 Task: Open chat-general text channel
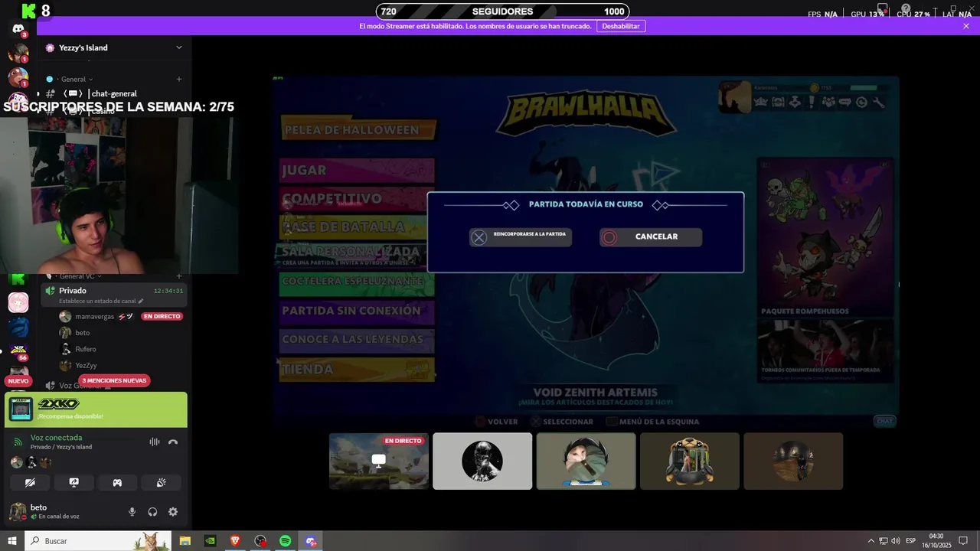[x=114, y=93]
